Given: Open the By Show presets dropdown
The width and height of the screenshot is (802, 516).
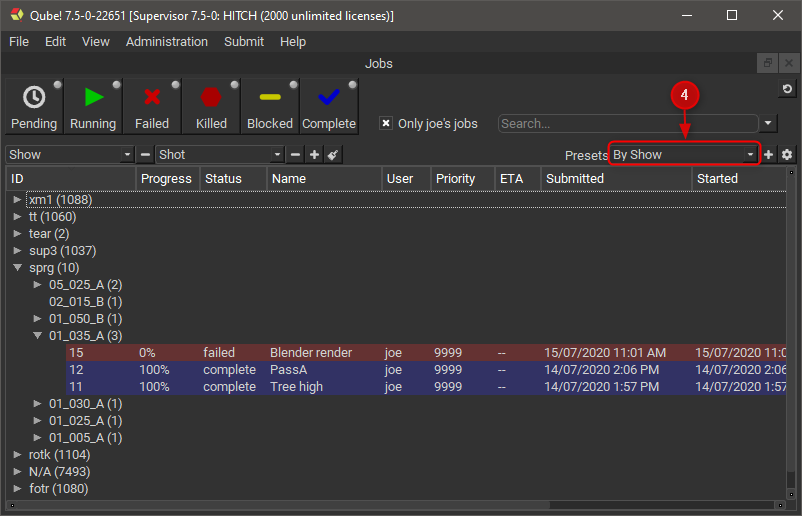Looking at the screenshot, I should coord(684,155).
